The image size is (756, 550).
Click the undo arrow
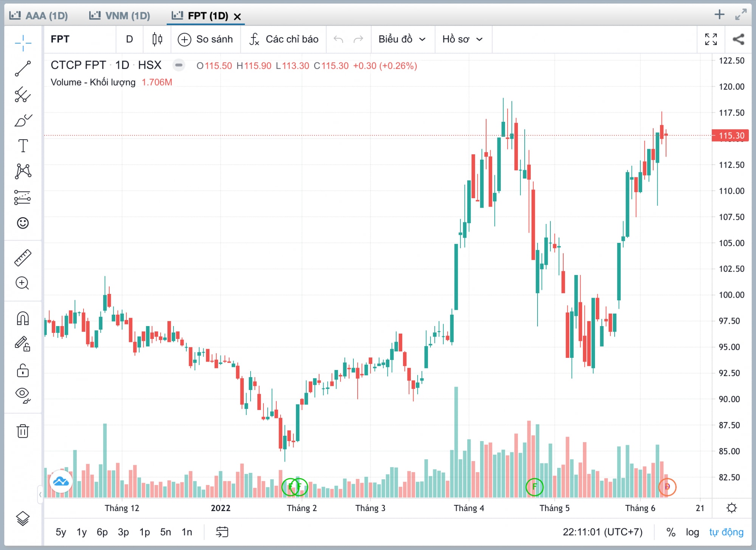[x=339, y=39]
